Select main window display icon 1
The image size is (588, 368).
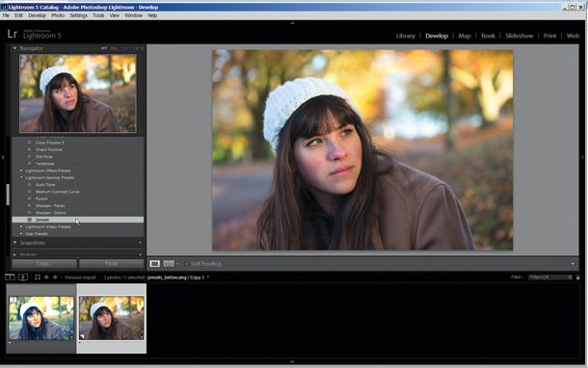tap(10, 277)
